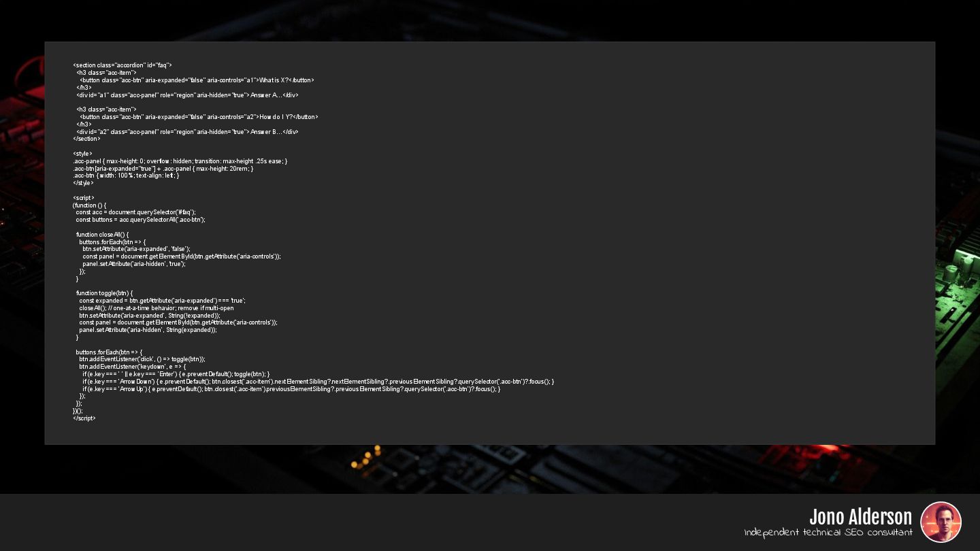980x551 pixels.
Task: Click 'function closeAll() {' declaration
Action: [102, 235]
